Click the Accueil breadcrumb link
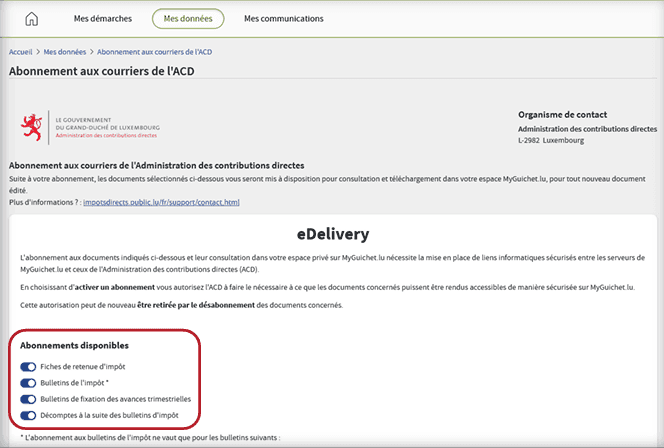Viewport: 664px width, 448px height. tap(21, 50)
